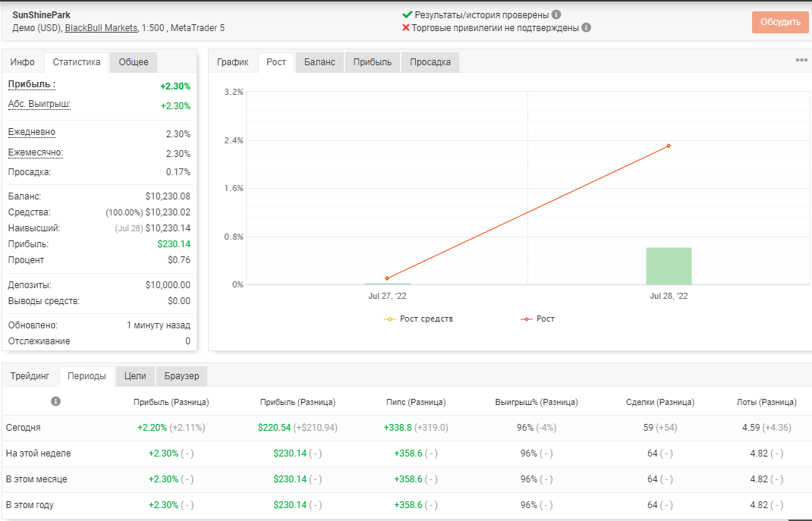
Task: Switch to the Трейдинг tab
Action: tap(30, 376)
